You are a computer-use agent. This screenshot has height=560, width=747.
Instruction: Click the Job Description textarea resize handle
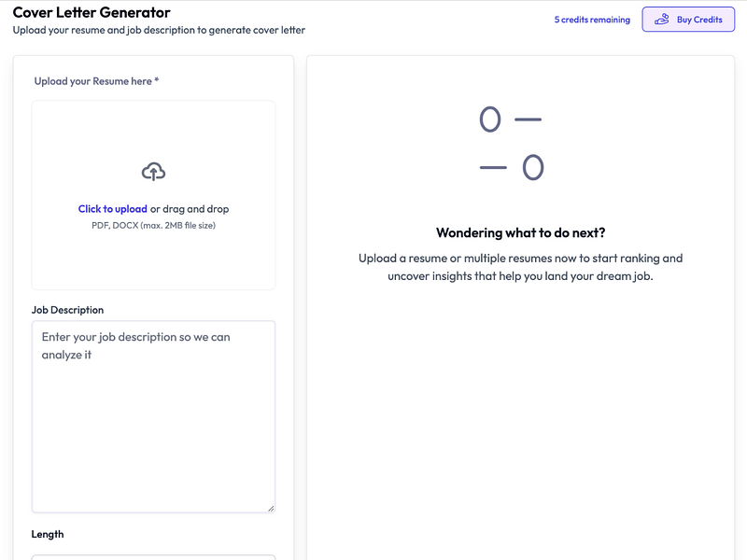(271, 508)
